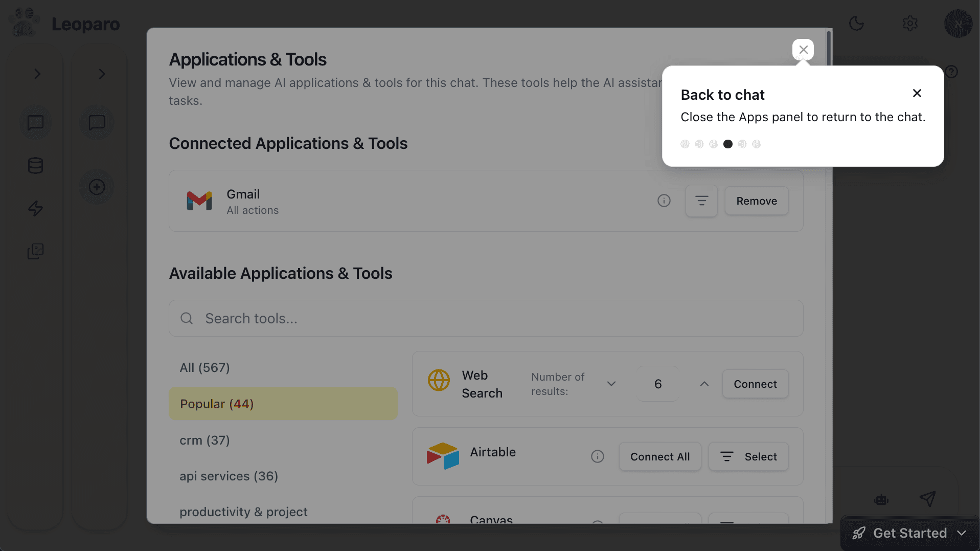Select the crm (37) category
980x551 pixels.
point(204,440)
